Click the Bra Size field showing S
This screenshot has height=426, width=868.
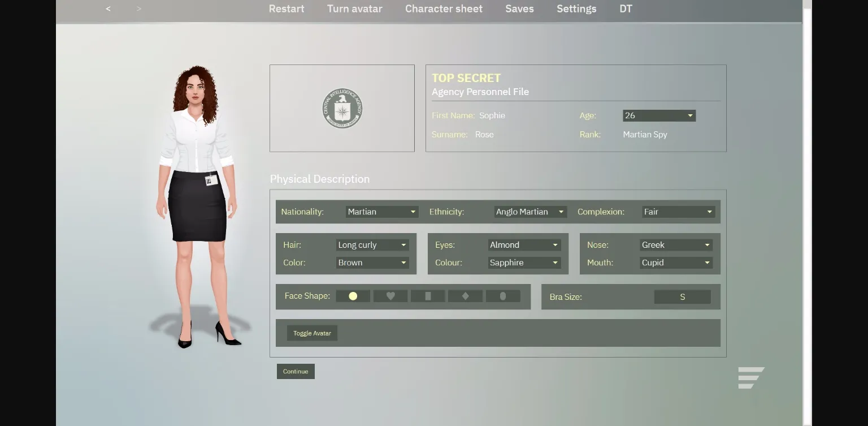pos(682,296)
